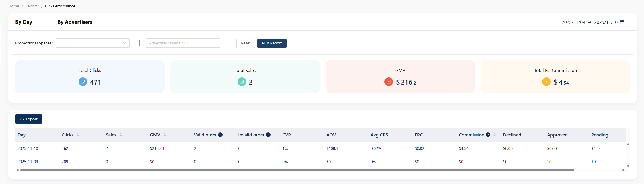The width and height of the screenshot is (644, 184).
Task: Click the Invalid order help icon
Action: [x=268, y=135]
